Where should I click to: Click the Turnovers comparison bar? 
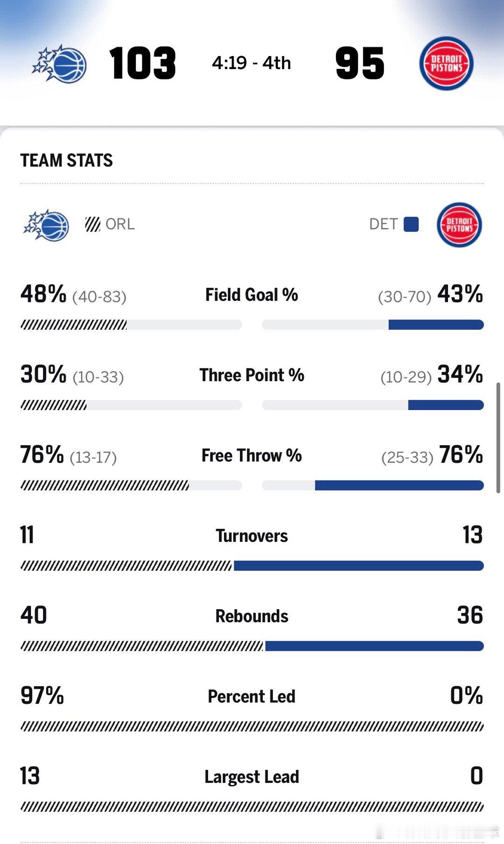coord(252,566)
